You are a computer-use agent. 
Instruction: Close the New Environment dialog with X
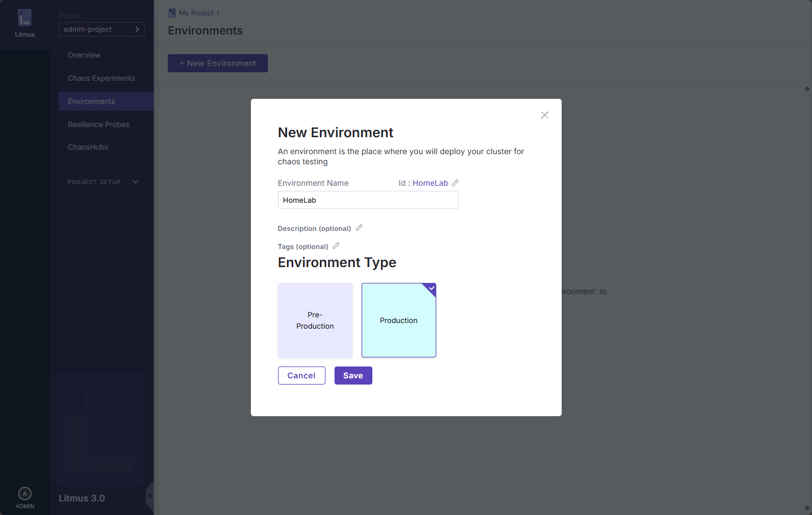tap(545, 115)
